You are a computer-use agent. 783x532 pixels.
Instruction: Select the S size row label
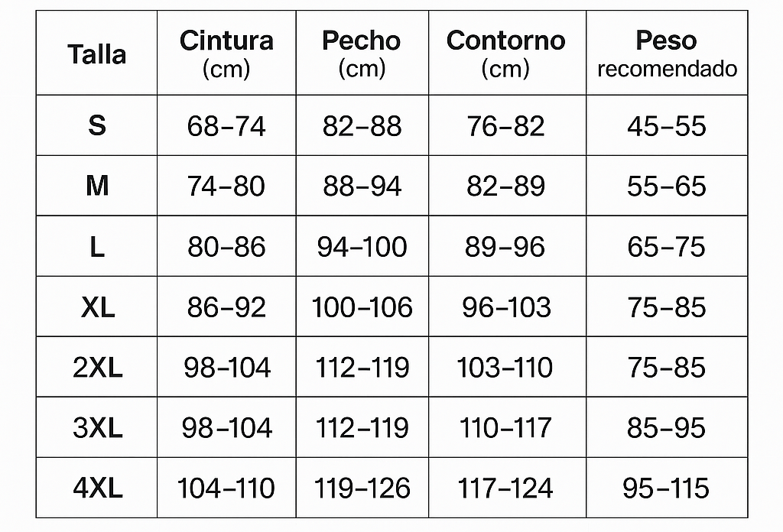point(96,125)
